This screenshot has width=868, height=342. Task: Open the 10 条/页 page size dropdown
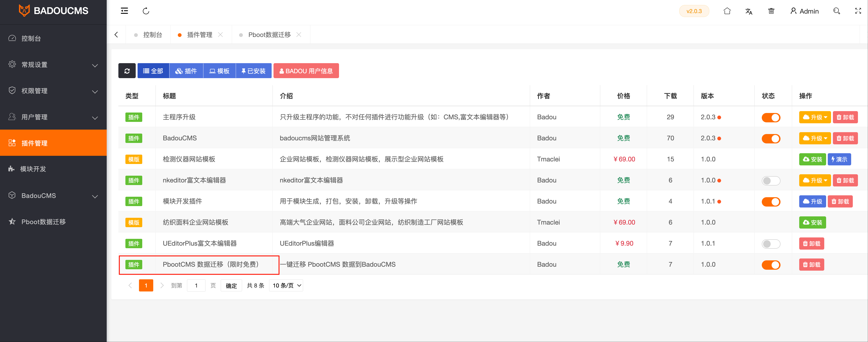286,285
